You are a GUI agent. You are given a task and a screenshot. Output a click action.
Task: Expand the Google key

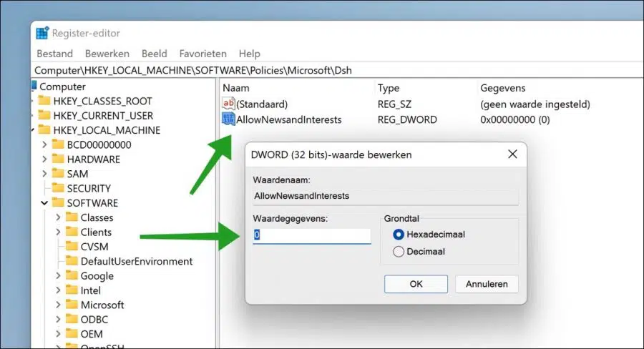point(58,275)
